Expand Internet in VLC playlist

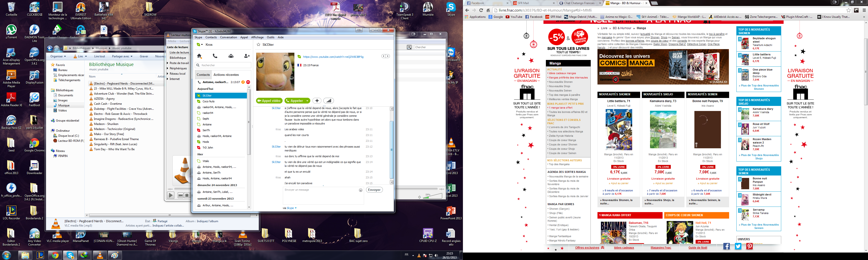[x=168, y=79]
